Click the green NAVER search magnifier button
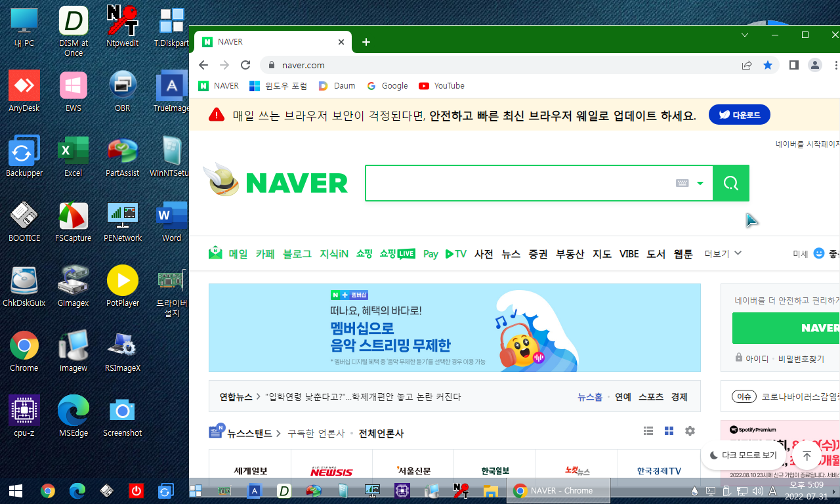 (x=731, y=183)
